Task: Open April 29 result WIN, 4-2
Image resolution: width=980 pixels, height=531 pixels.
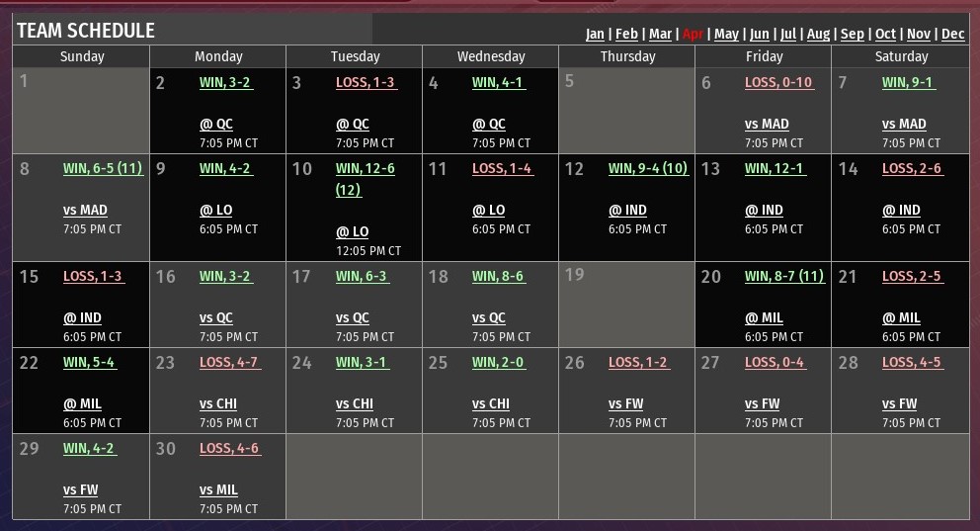Action: [89, 449]
